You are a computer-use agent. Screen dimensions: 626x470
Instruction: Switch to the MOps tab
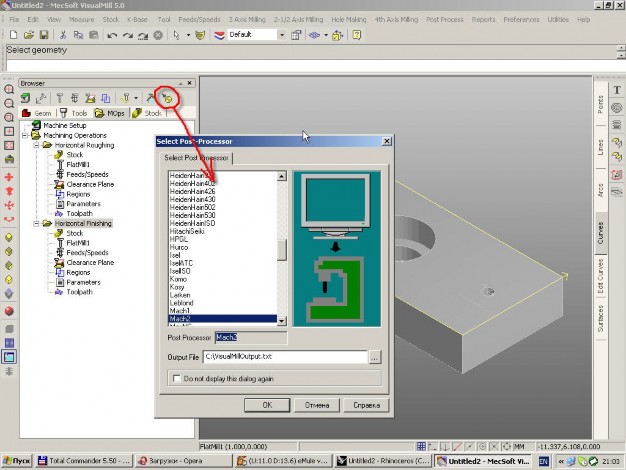click(x=111, y=113)
